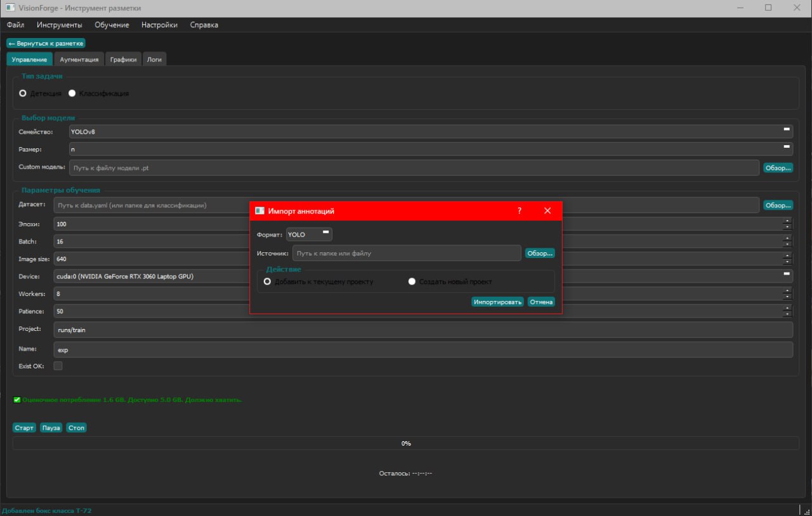Expand the Семейство YOLOv8 combo box

click(x=431, y=131)
